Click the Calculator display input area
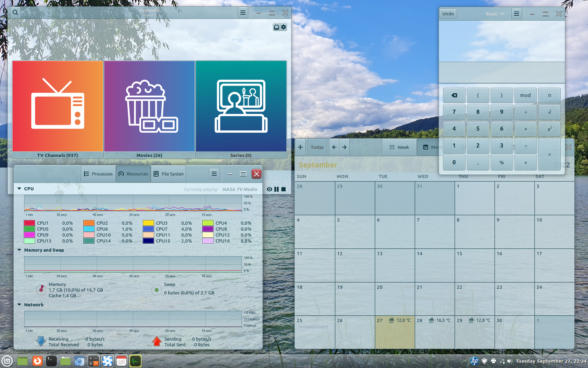This screenshot has width=588, height=368. tap(502, 73)
